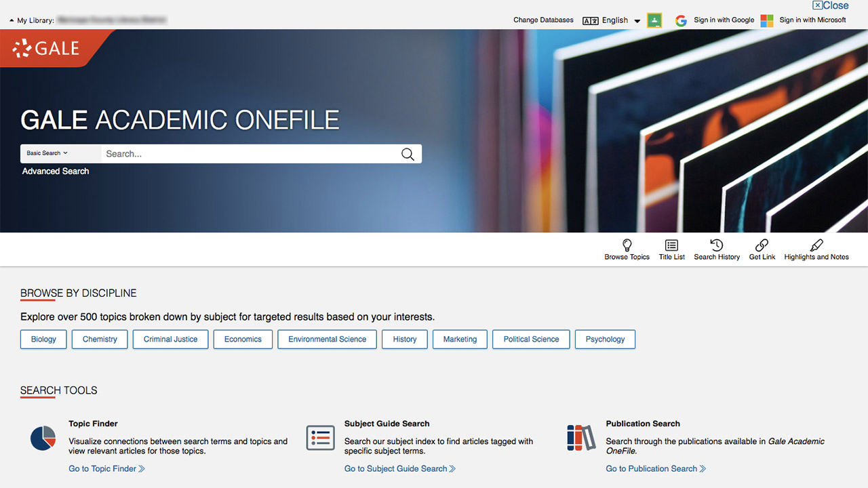Select the Economics discipline button

(x=243, y=340)
